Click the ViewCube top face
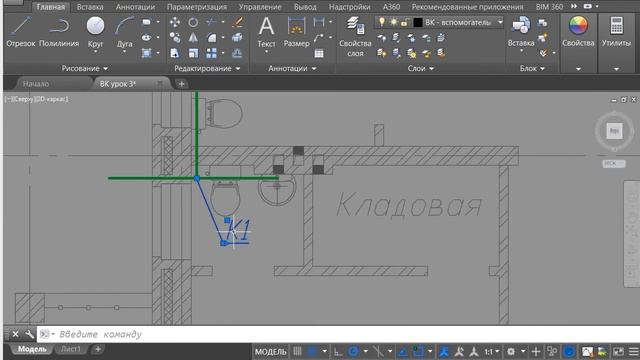This screenshot has height=360, width=640. point(614,131)
